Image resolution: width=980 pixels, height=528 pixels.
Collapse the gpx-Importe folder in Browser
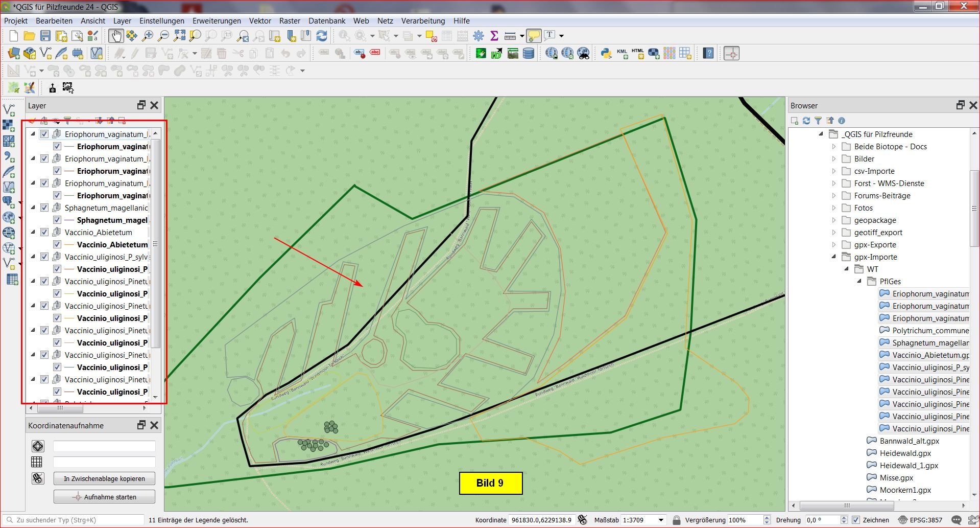(x=834, y=257)
